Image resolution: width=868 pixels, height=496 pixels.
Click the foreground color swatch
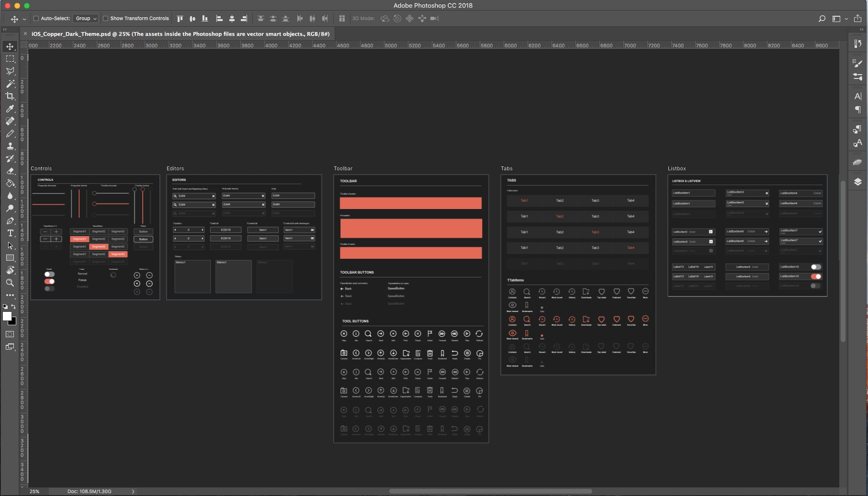(x=7, y=316)
